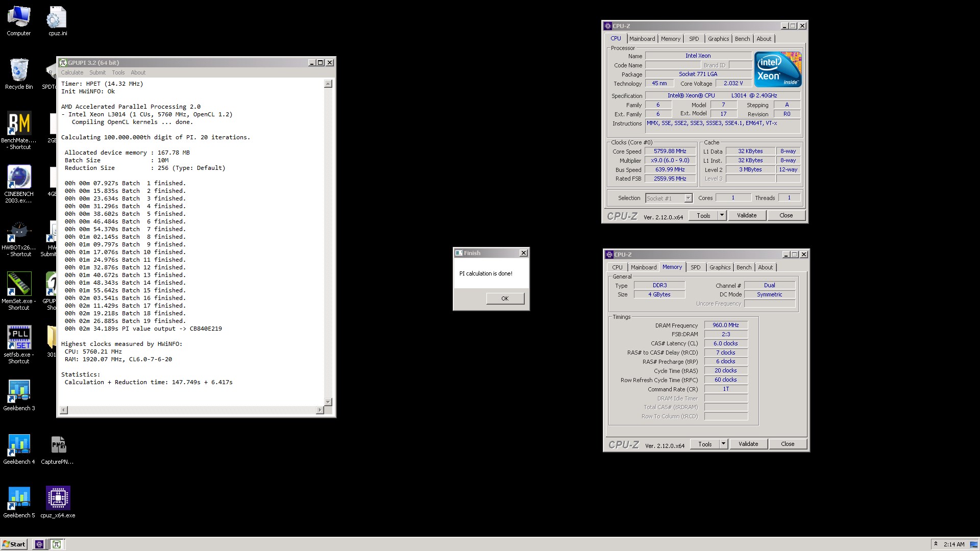The height and width of the screenshot is (551, 980).
Task: Launch Geekbench 4 desktop icon
Action: point(19,449)
